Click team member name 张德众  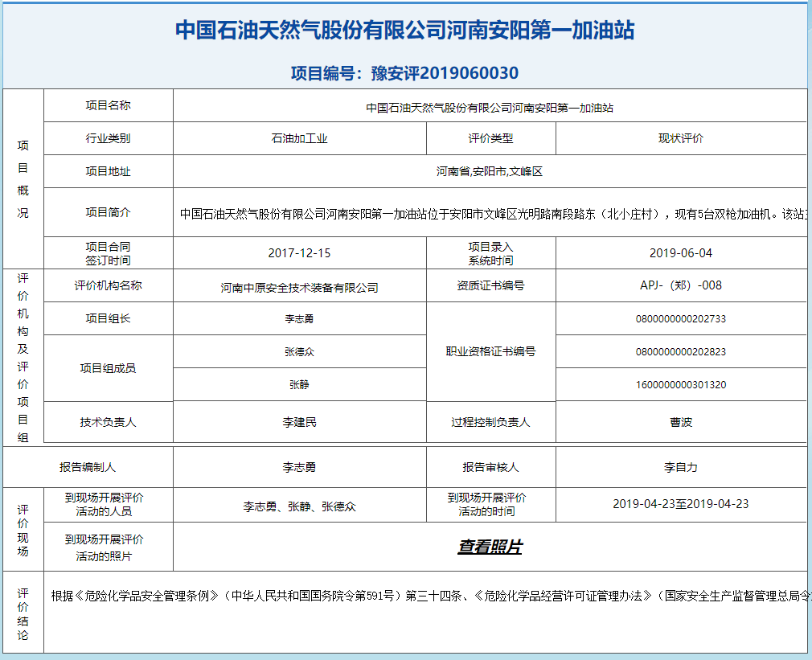point(299,352)
